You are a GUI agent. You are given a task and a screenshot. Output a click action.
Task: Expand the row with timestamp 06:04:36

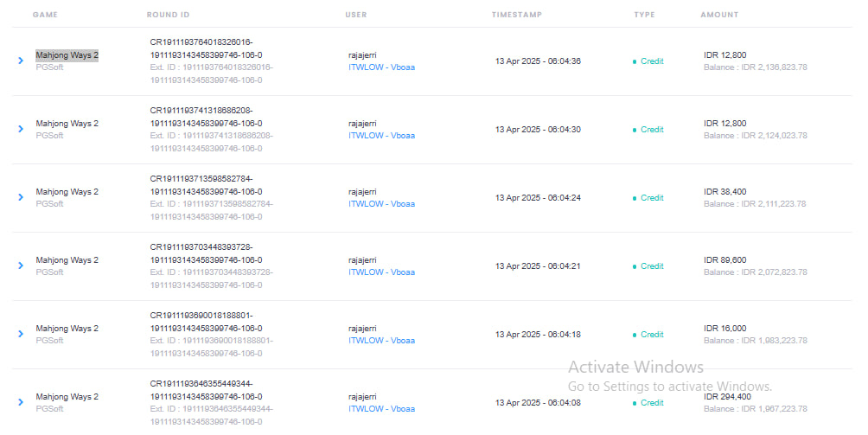pos(21,61)
